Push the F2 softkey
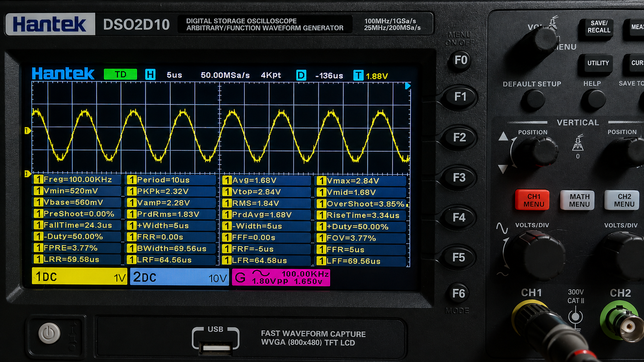Screen dimensions: 644x362 [x=460, y=137]
